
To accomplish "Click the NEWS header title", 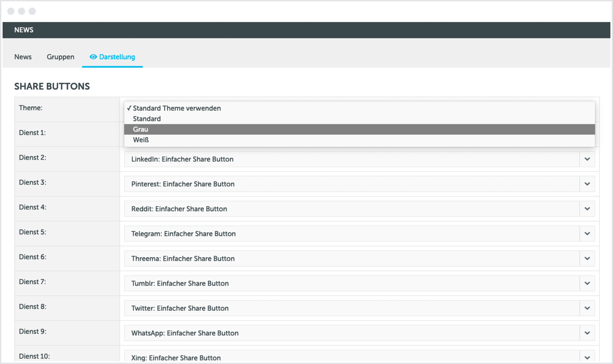I will click(24, 30).
